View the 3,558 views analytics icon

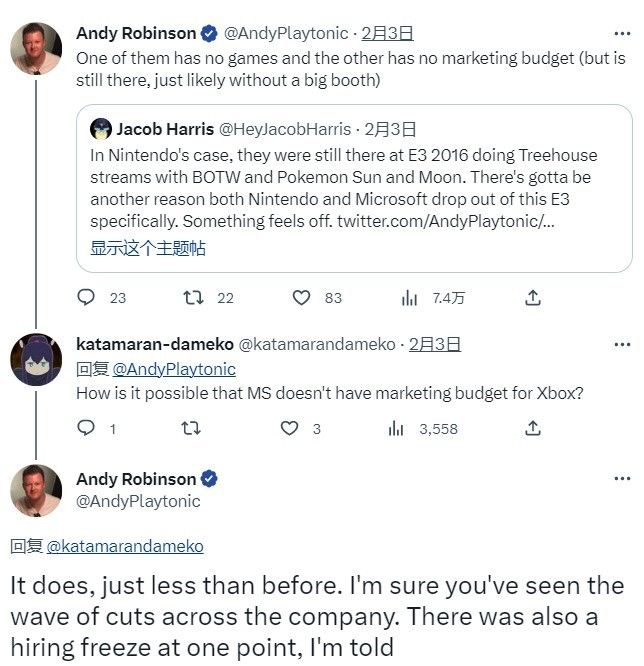(396, 429)
